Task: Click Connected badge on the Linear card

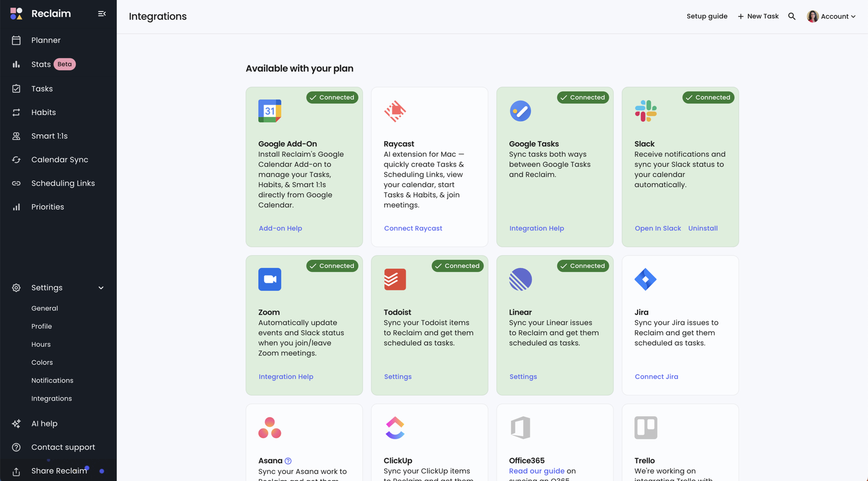Action: tap(583, 266)
